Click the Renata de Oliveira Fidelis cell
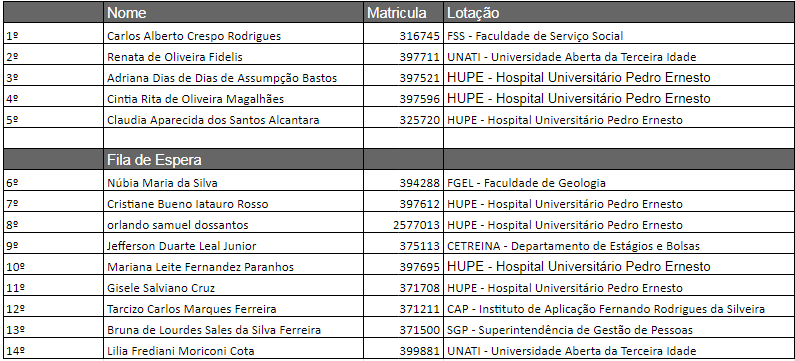 coord(233,57)
